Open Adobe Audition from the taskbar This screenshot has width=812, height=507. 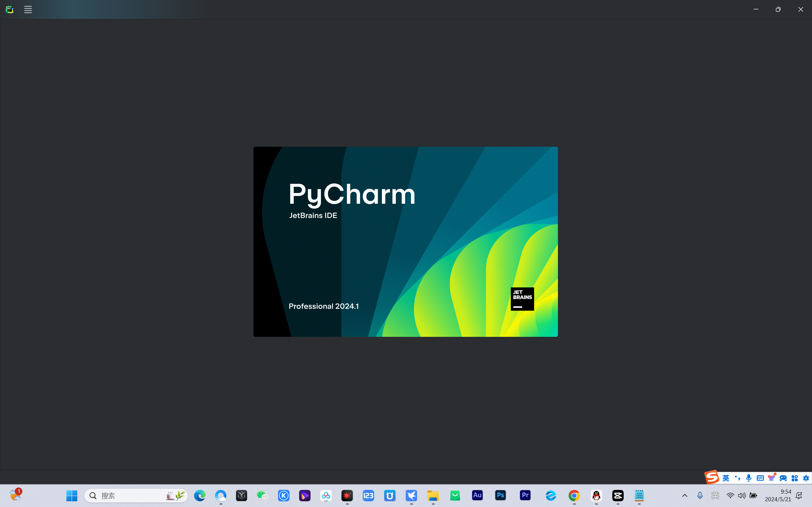pos(477,495)
